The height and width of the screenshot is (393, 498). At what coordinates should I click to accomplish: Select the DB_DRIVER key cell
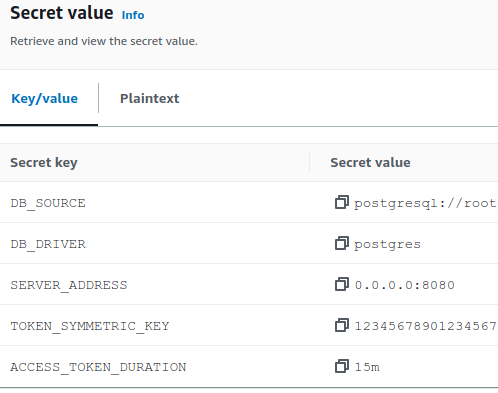point(48,244)
